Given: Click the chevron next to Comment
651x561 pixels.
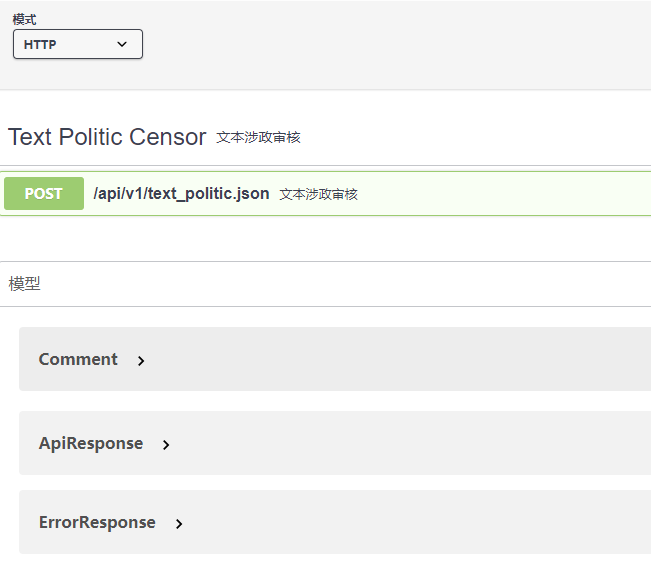Looking at the screenshot, I should tap(141, 360).
